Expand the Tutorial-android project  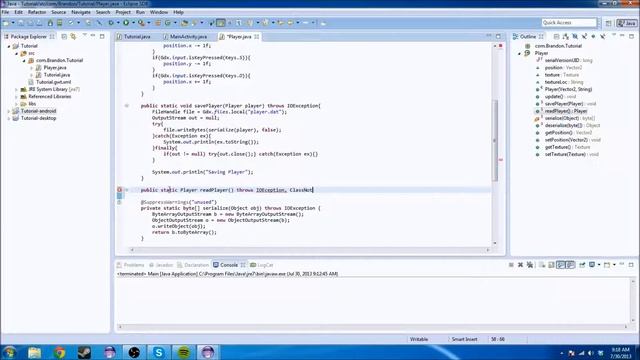point(9,111)
